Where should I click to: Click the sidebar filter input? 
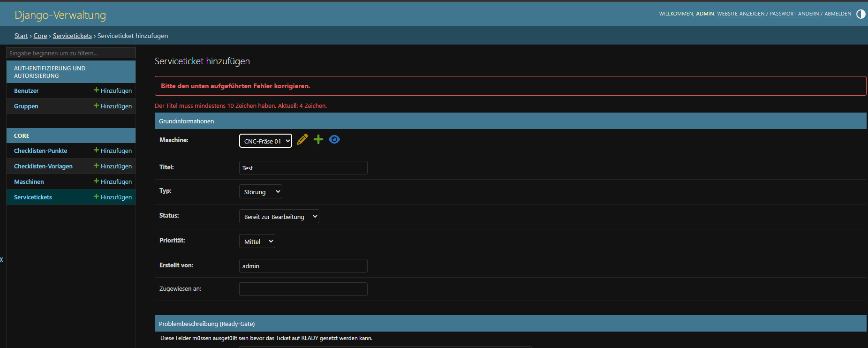[71, 53]
